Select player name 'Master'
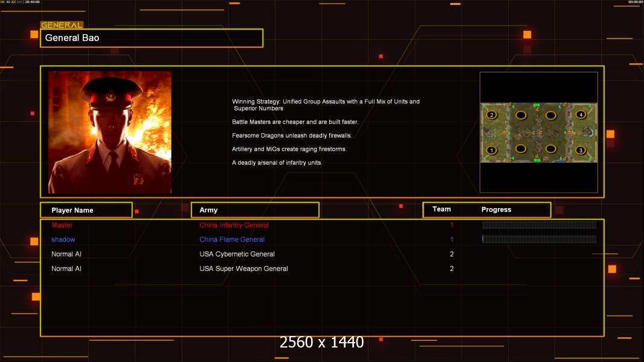644x362 pixels. pos(62,225)
